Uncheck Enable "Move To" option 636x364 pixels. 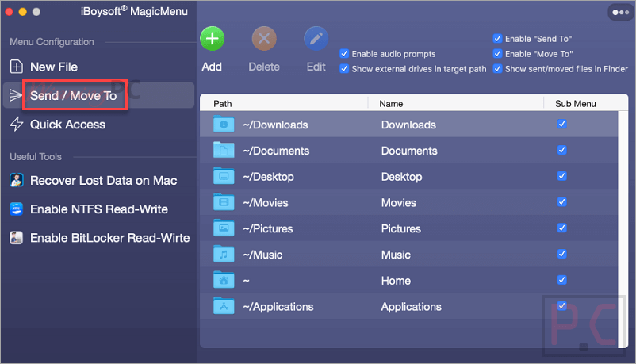click(497, 54)
